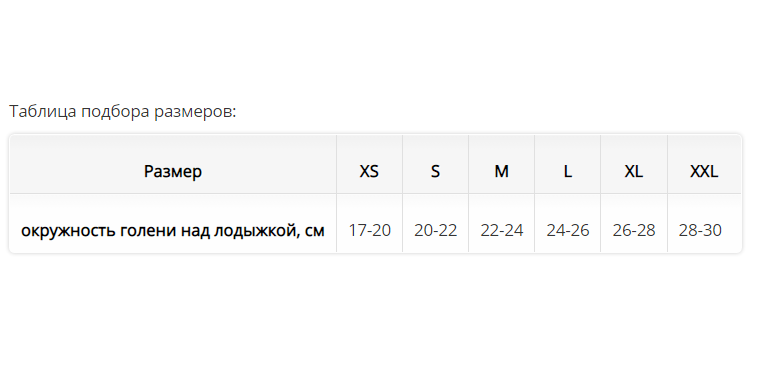Click the 17-20 measurement cell

pos(369,230)
